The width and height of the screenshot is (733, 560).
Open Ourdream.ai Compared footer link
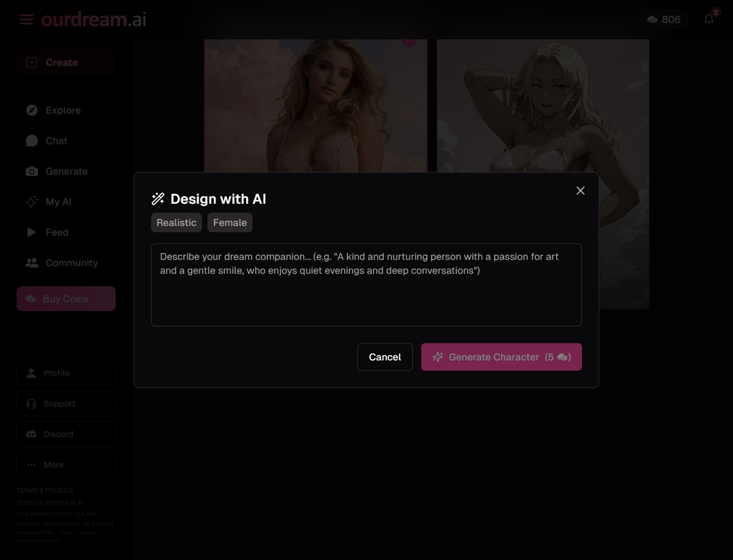tap(38, 541)
